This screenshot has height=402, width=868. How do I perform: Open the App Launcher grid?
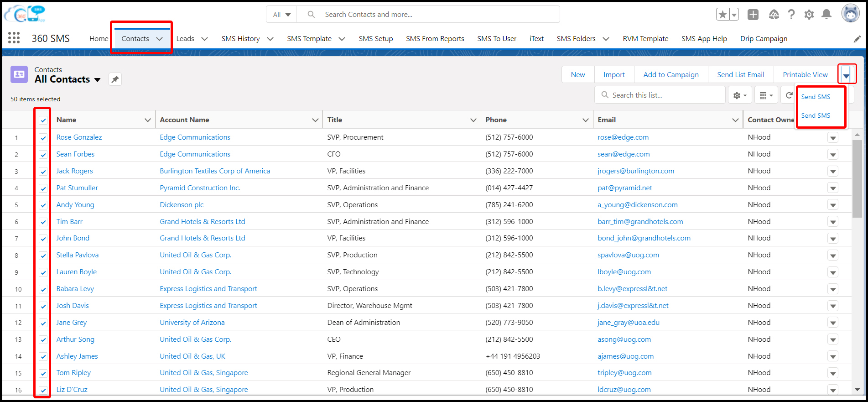coord(14,38)
